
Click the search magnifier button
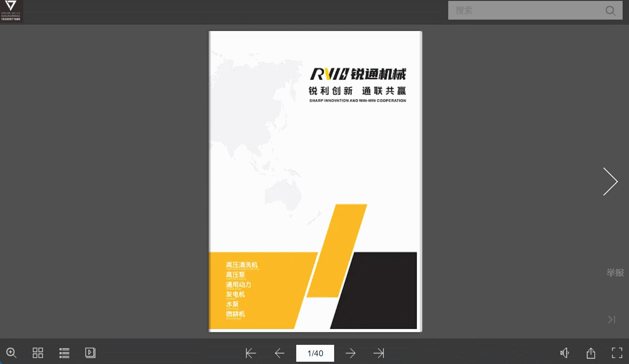pos(610,10)
